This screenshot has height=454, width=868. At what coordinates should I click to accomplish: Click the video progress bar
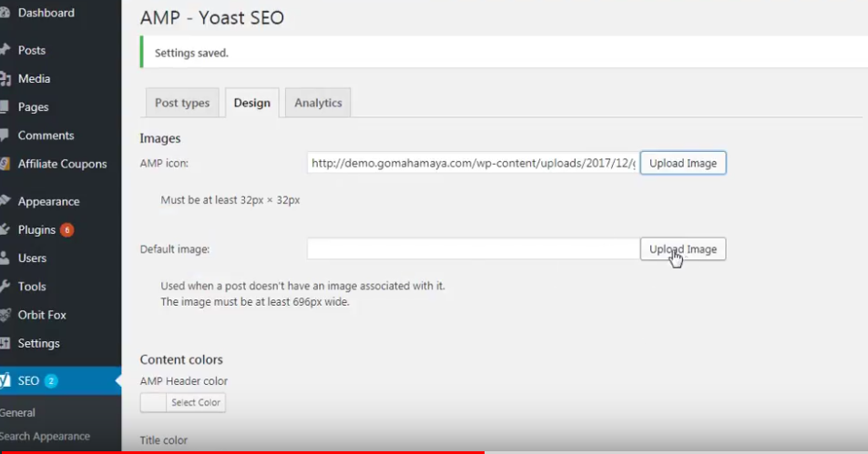coord(434,452)
